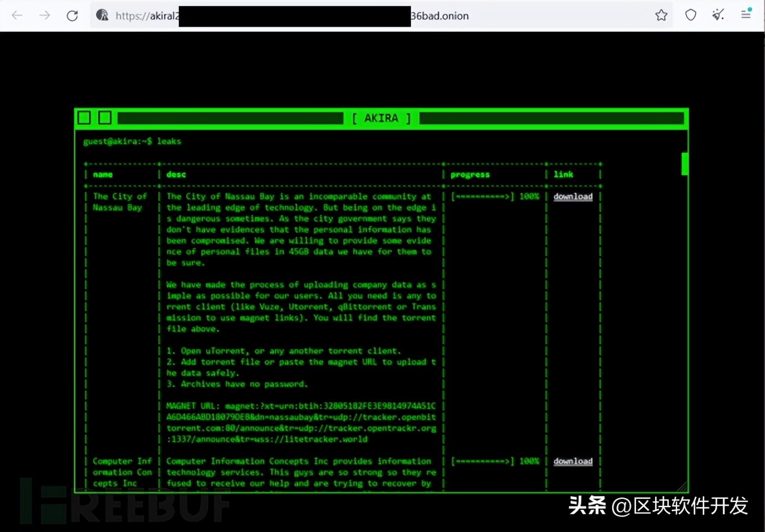The image size is (765, 532).
Task: Click the name column header
Action: [103, 174]
